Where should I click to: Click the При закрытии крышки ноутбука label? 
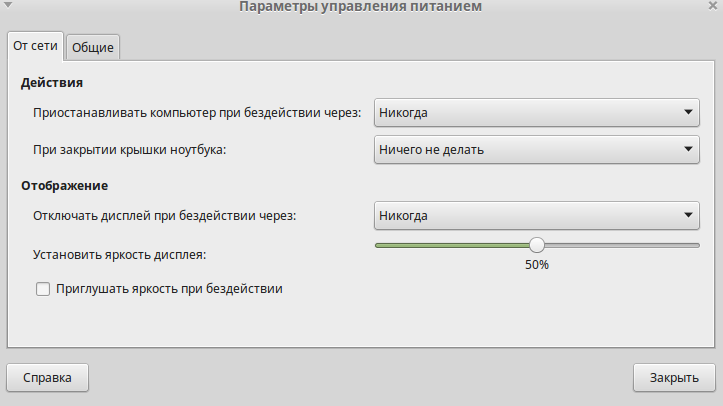(130, 150)
